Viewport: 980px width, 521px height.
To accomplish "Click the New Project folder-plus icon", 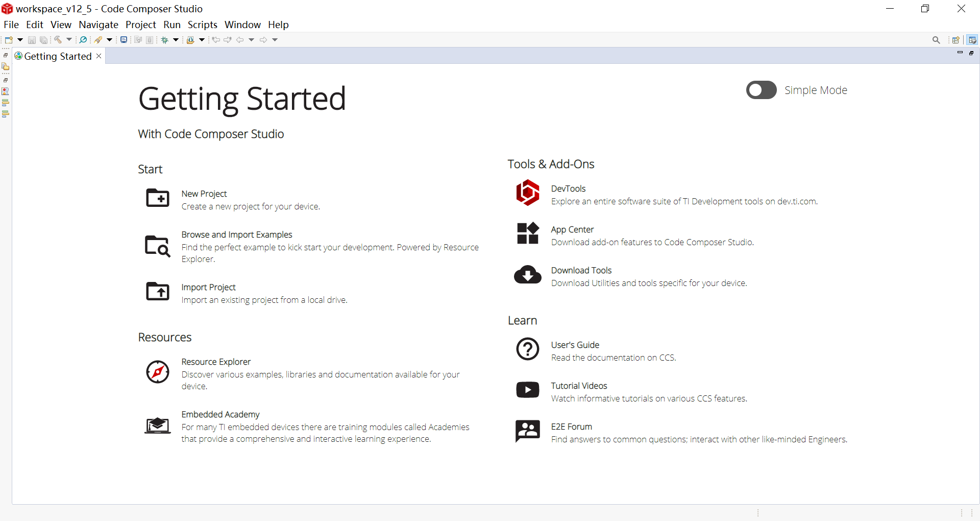I will pyautogui.click(x=158, y=198).
